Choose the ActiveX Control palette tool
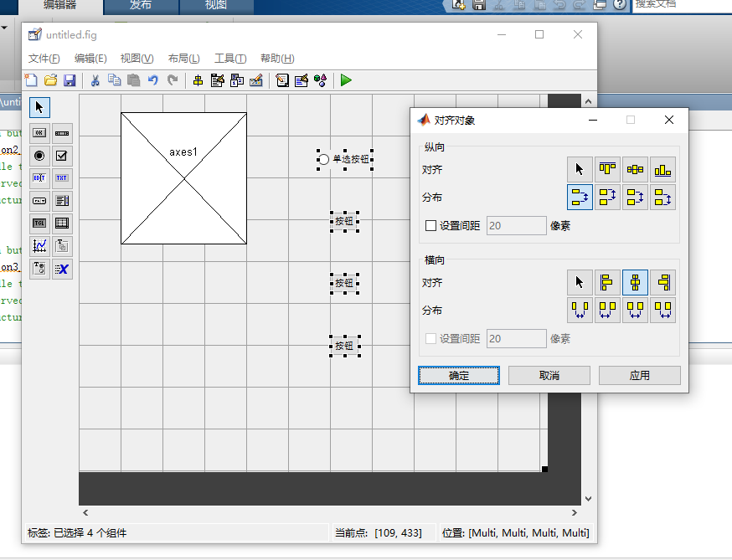Screen dimensions: 732x560 62,269
